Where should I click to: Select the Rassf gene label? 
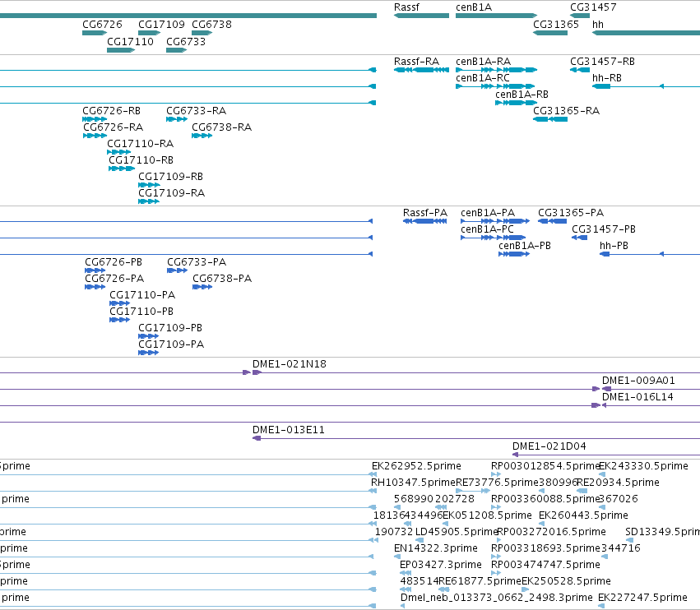pos(406,7)
